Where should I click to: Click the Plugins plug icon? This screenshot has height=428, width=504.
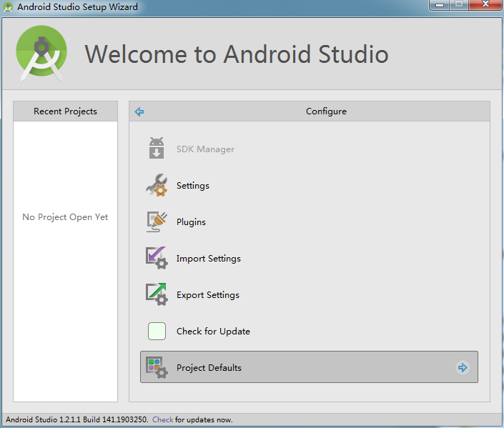click(157, 222)
